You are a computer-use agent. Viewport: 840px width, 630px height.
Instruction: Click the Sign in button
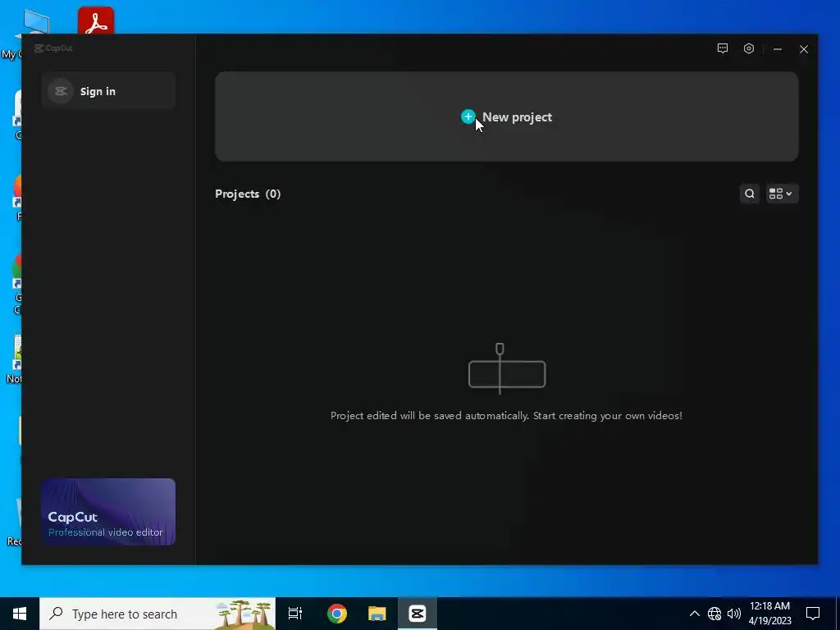point(108,91)
